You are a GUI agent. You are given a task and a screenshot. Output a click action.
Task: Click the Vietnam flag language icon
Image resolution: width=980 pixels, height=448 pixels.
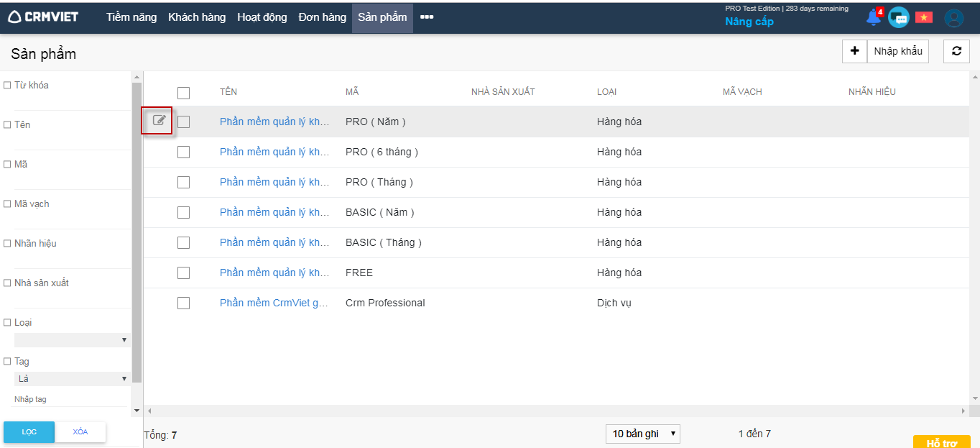tap(923, 17)
